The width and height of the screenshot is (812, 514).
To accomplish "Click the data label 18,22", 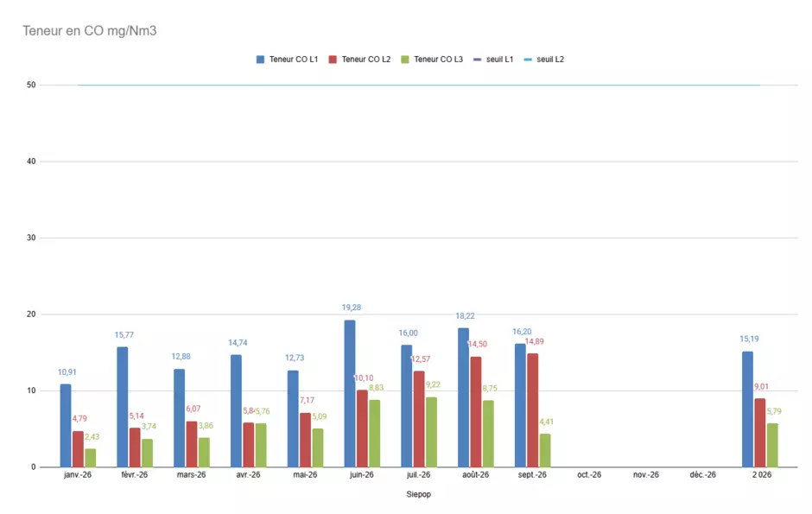I will click(465, 316).
